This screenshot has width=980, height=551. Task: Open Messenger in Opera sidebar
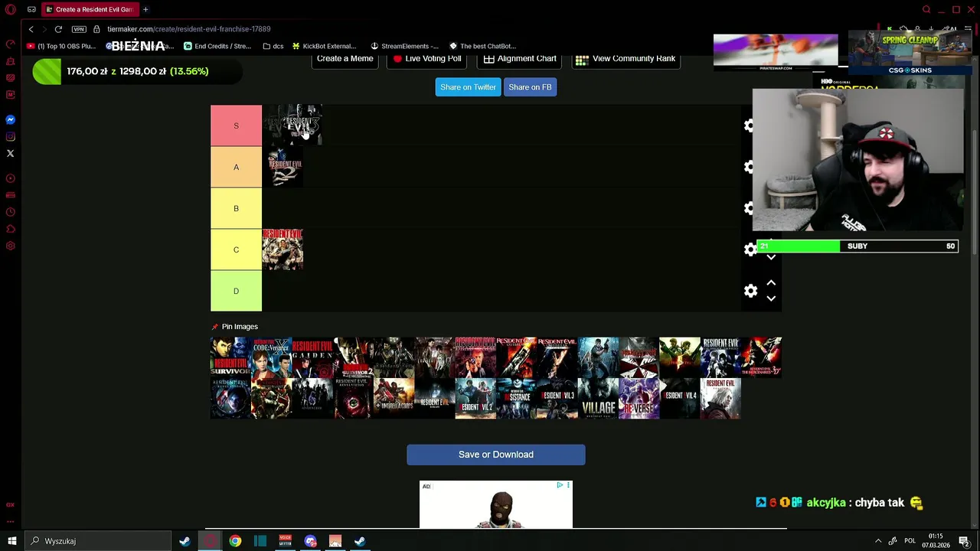tap(10, 120)
